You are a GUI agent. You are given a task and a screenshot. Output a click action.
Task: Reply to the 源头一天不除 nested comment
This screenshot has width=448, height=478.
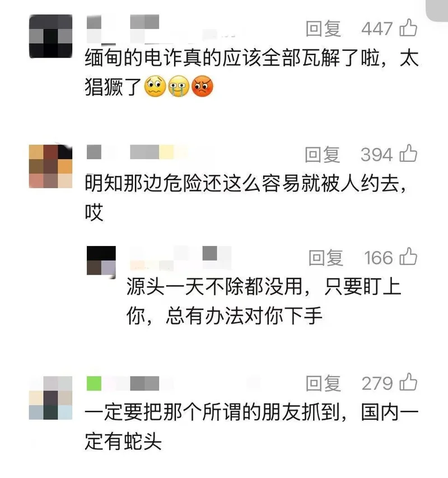pos(326,258)
